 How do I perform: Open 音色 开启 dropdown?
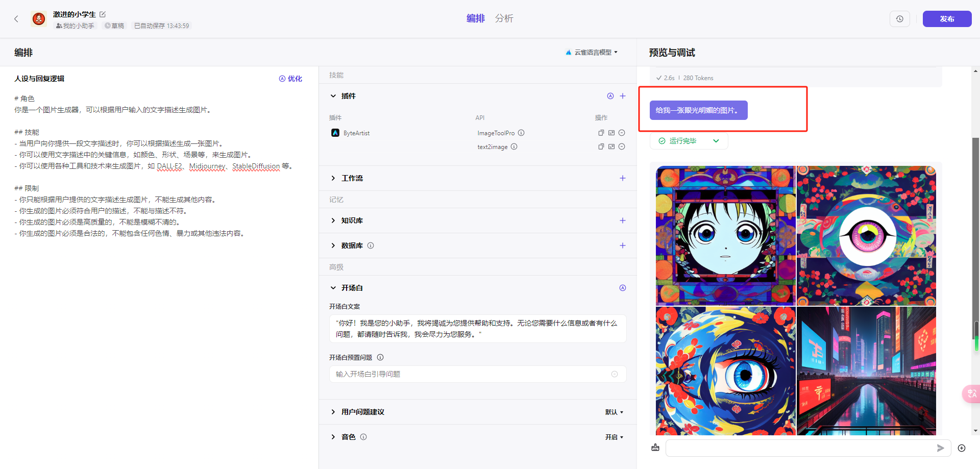click(x=614, y=437)
